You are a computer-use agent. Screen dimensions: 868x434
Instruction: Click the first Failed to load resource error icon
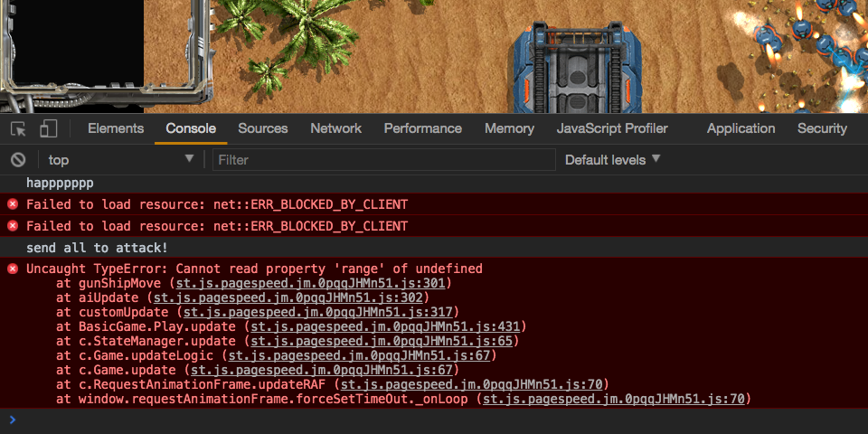pyautogui.click(x=13, y=205)
